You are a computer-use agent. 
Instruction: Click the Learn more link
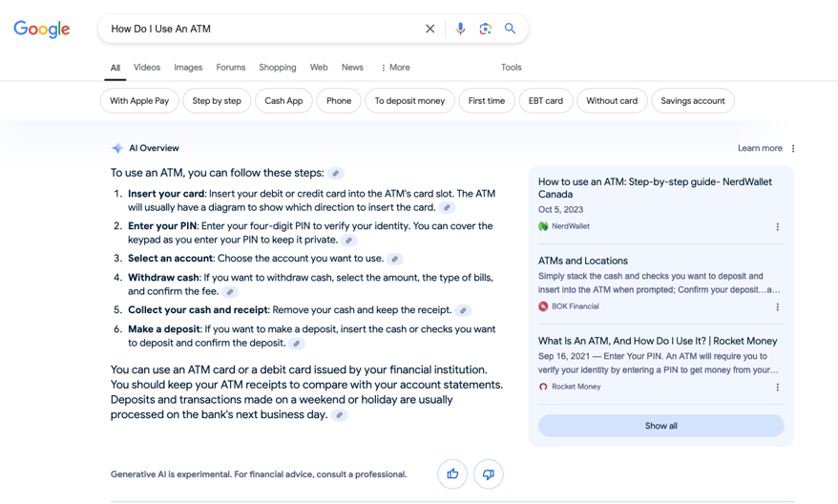click(x=760, y=149)
